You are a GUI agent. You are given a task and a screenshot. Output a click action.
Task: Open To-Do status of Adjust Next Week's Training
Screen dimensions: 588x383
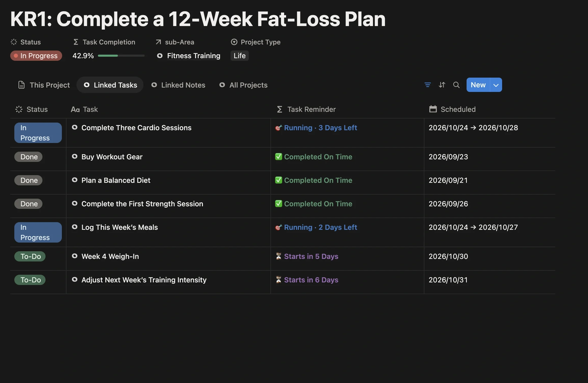30,280
